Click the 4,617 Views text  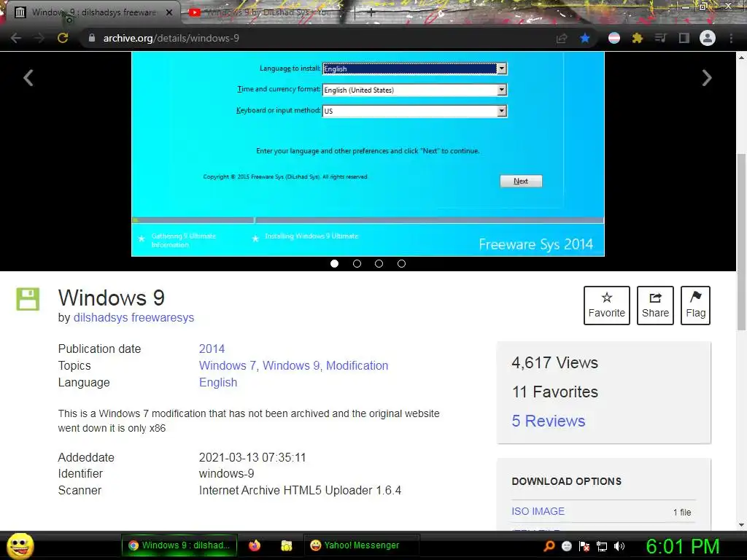554,363
